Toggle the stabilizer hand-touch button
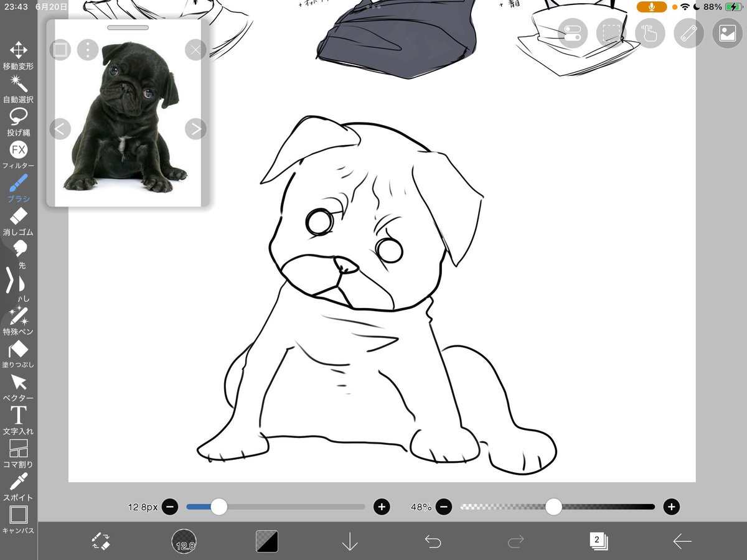The height and width of the screenshot is (560, 747). (650, 34)
